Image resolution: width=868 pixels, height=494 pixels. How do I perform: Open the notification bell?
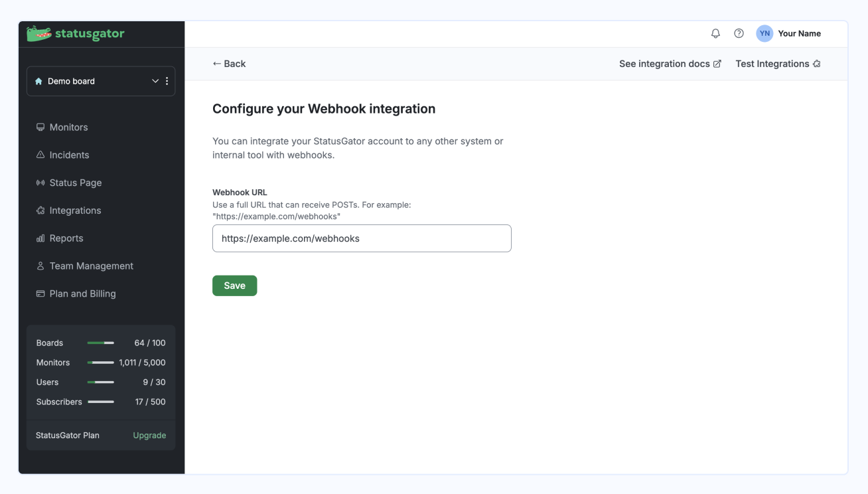point(715,33)
